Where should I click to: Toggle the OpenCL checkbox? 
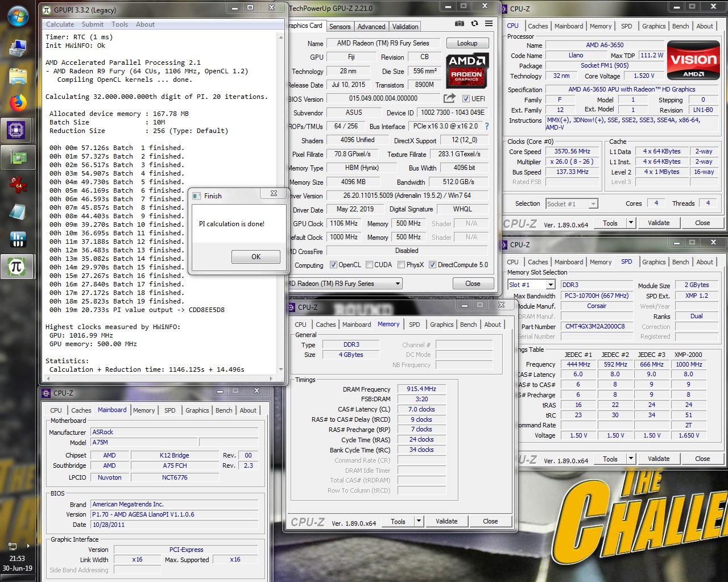click(x=333, y=265)
